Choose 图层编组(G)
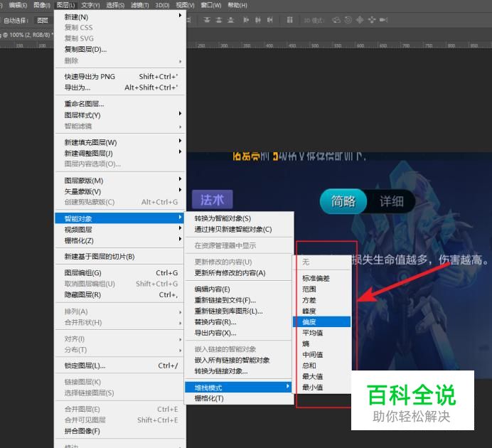 (119, 273)
